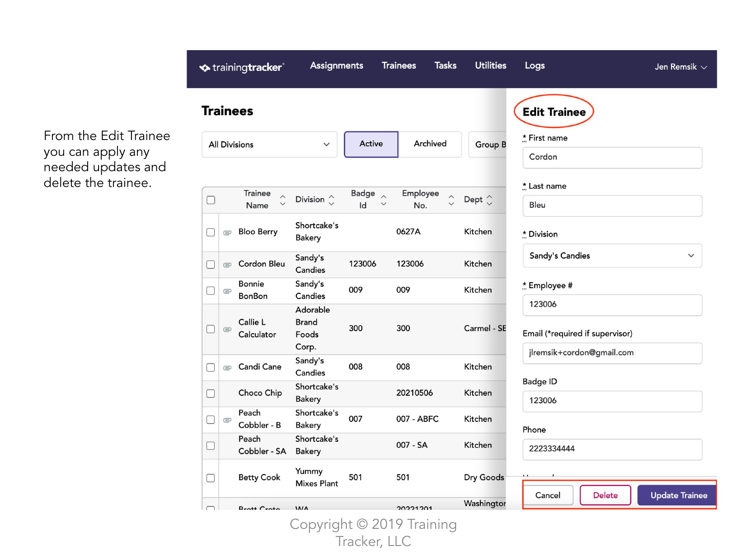
Task: Click the trainingtracker logo
Action: tap(242, 67)
